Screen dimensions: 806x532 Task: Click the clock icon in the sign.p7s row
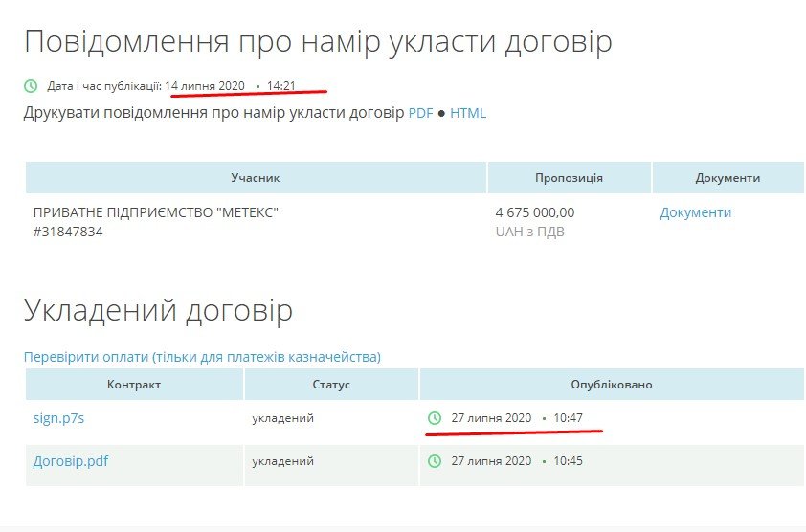435,418
